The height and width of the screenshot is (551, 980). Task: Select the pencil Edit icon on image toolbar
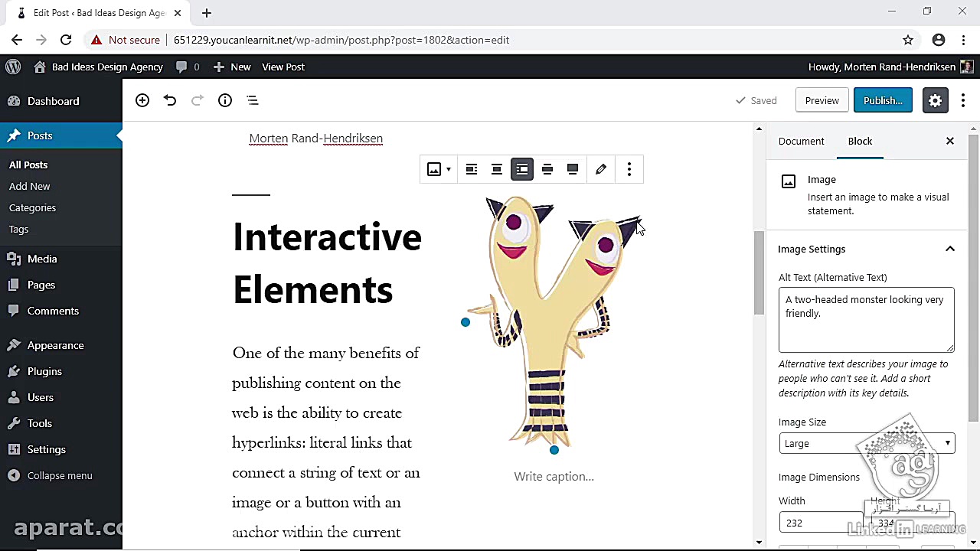[600, 169]
